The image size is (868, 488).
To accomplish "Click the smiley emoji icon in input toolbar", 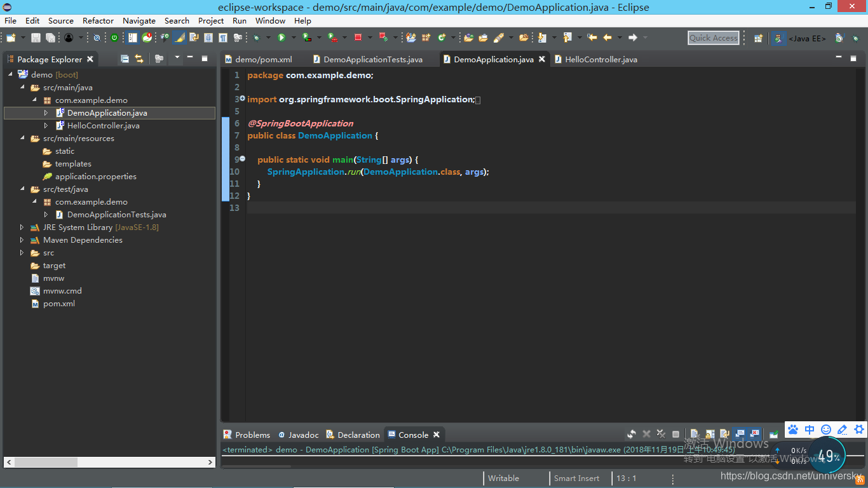I will (826, 430).
